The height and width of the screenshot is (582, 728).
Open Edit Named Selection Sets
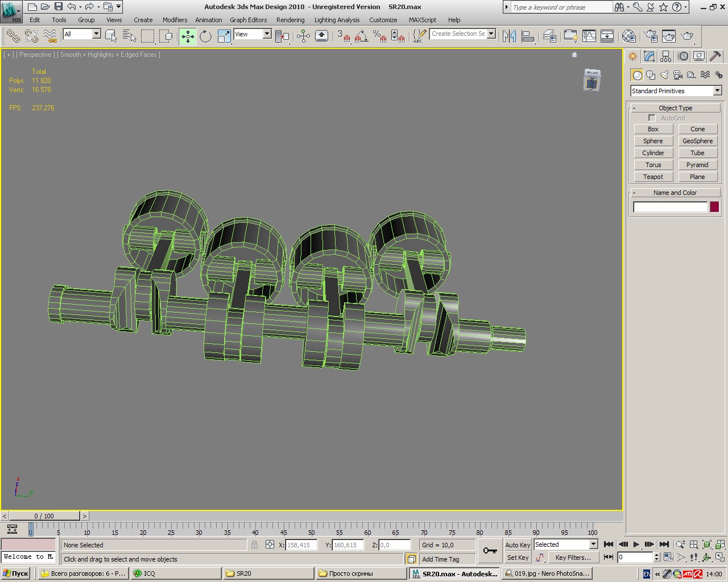419,36
